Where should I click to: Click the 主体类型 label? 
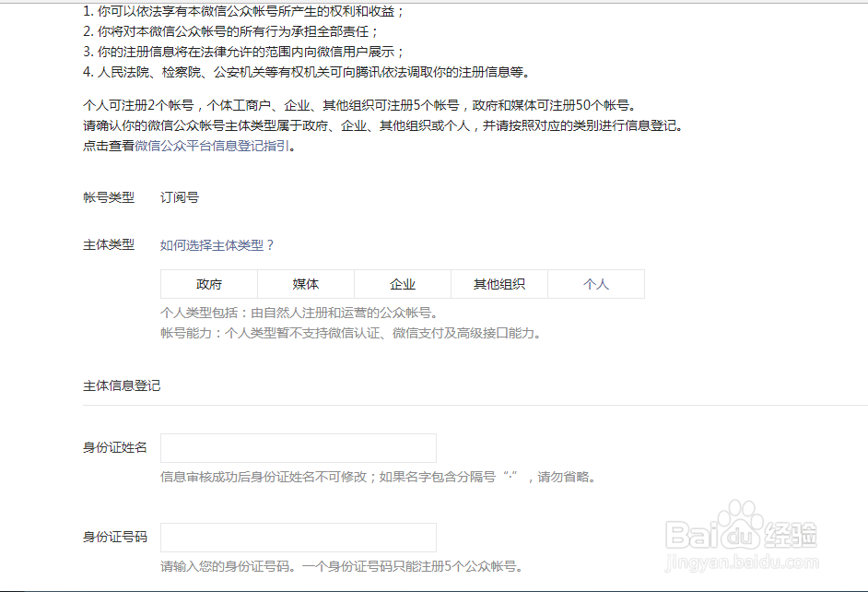click(109, 244)
